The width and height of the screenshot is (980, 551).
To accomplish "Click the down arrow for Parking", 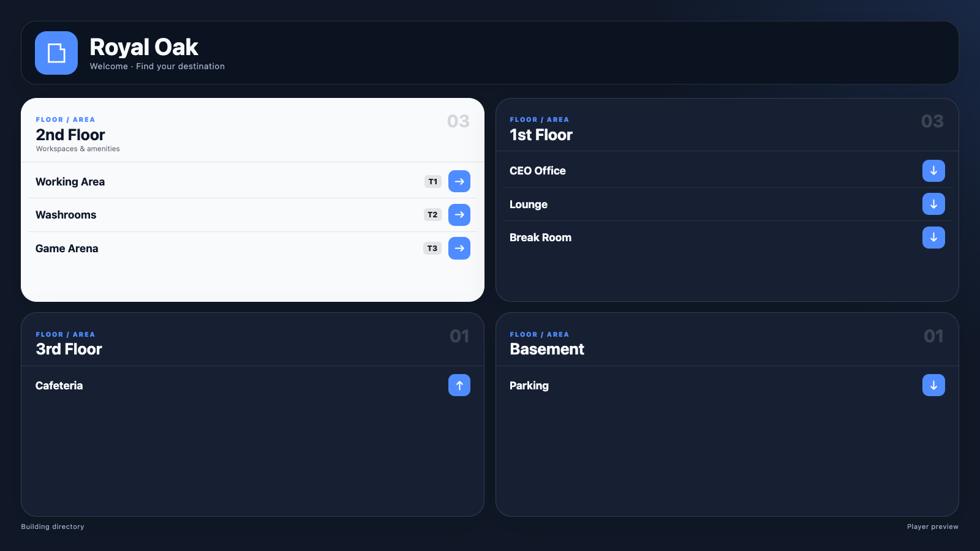I will (x=933, y=385).
